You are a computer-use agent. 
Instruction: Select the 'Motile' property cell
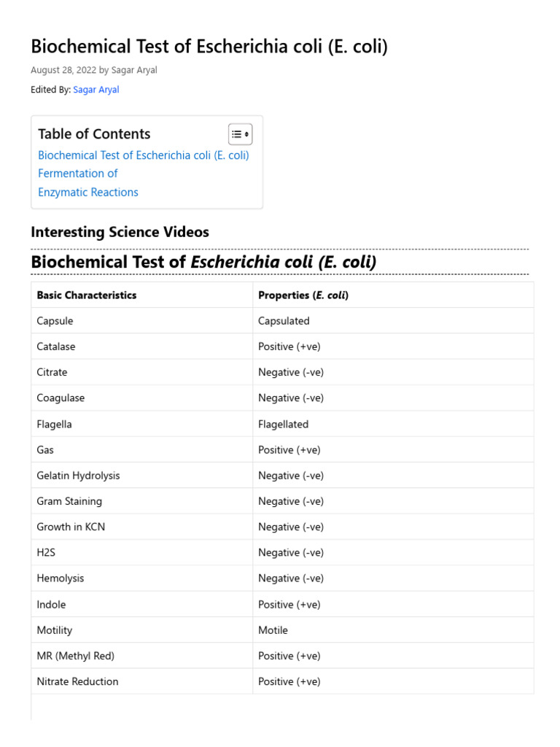click(273, 630)
